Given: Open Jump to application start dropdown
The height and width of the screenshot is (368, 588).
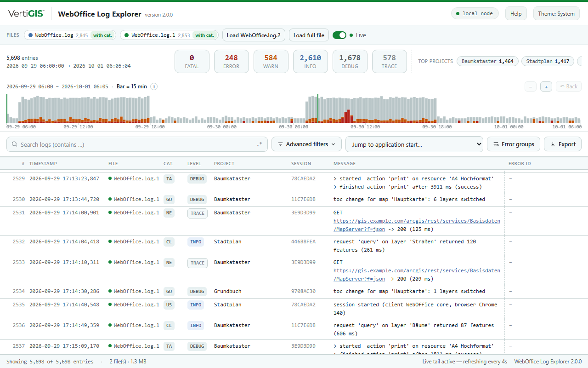Looking at the screenshot, I should 414,144.
